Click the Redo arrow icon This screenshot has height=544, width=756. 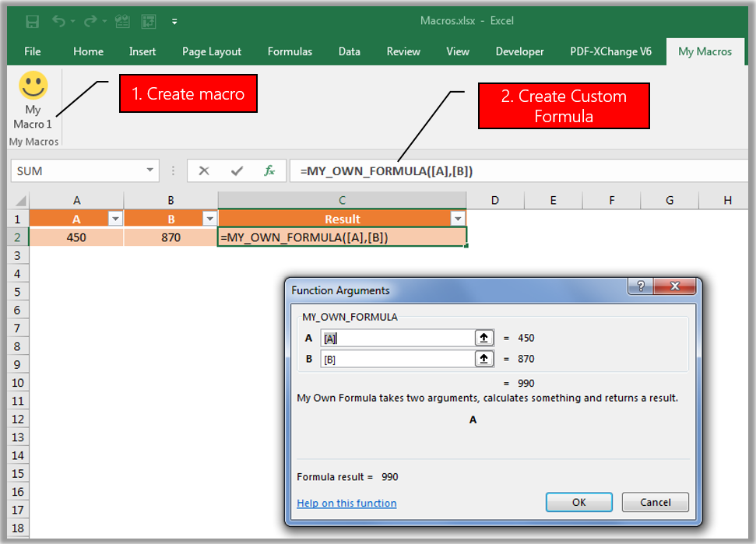tap(90, 21)
